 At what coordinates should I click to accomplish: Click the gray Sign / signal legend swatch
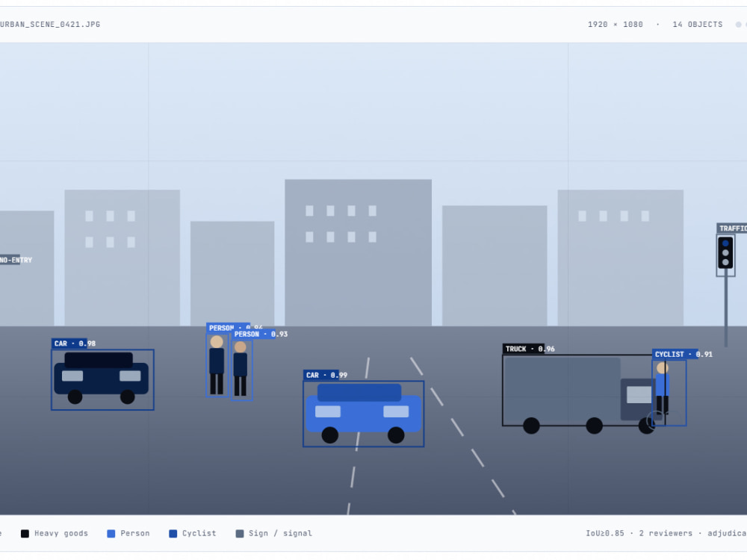pyautogui.click(x=240, y=533)
